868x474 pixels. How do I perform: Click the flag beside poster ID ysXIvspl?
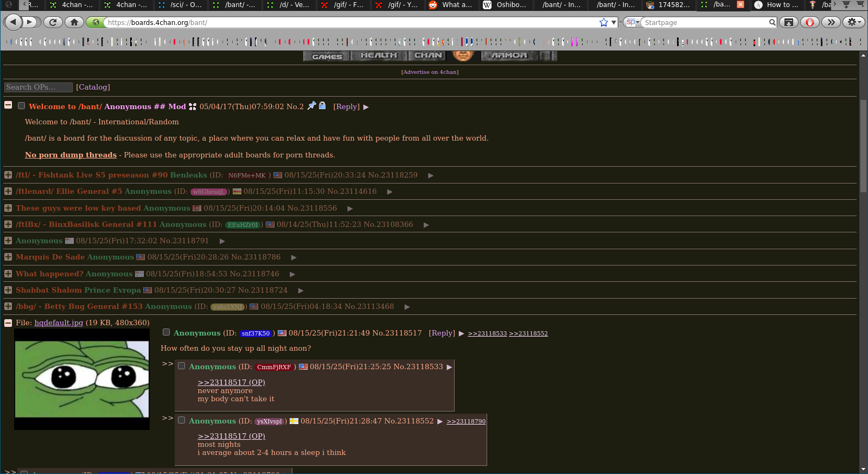294,421
